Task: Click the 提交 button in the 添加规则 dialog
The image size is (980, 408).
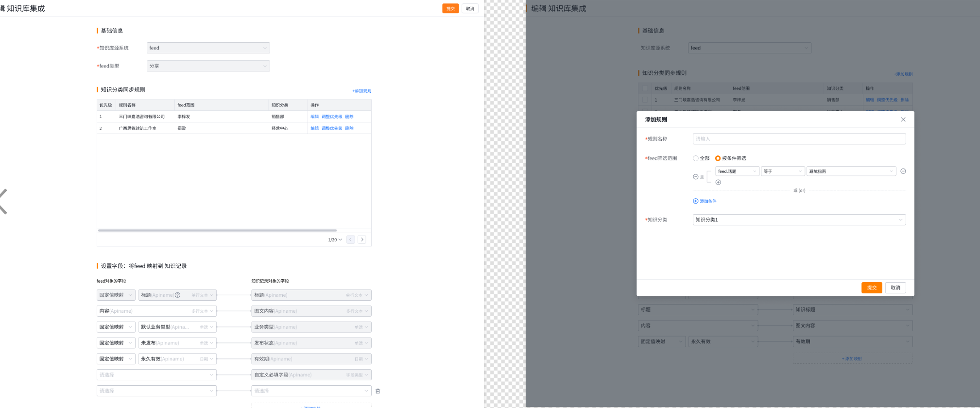Action: (872, 288)
